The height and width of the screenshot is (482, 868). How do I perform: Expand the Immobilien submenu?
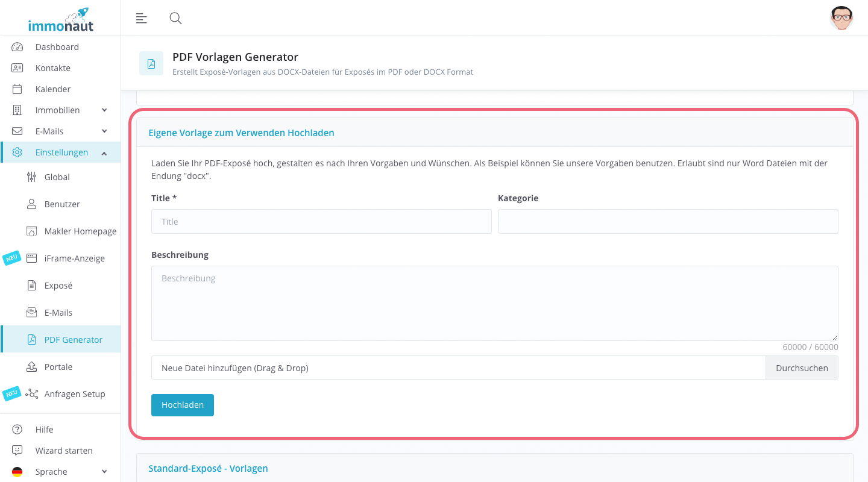104,110
